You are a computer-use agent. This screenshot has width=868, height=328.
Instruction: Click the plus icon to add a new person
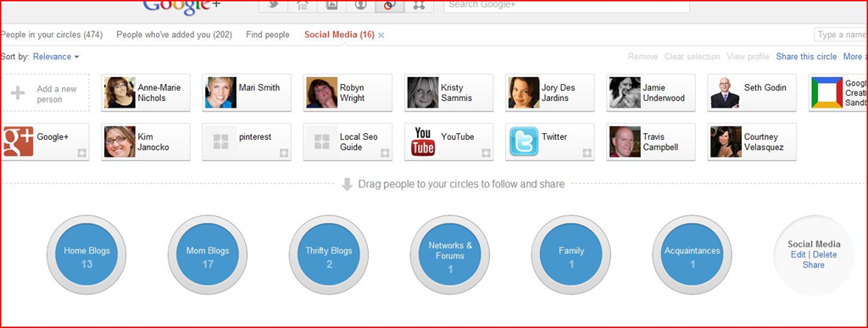(x=18, y=93)
